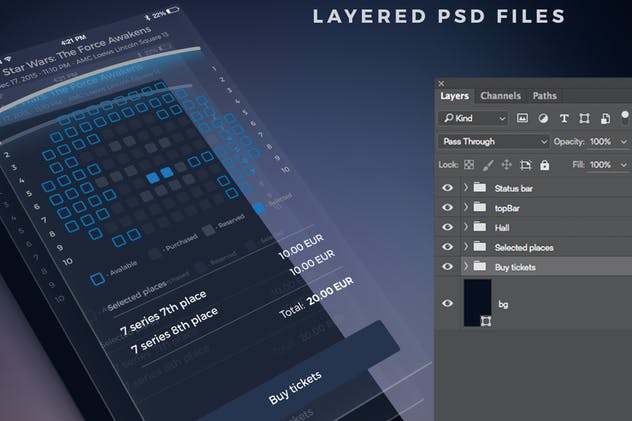Image resolution: width=632 pixels, height=421 pixels.
Task: Click the adjustment layer filter icon
Action: pyautogui.click(x=543, y=119)
